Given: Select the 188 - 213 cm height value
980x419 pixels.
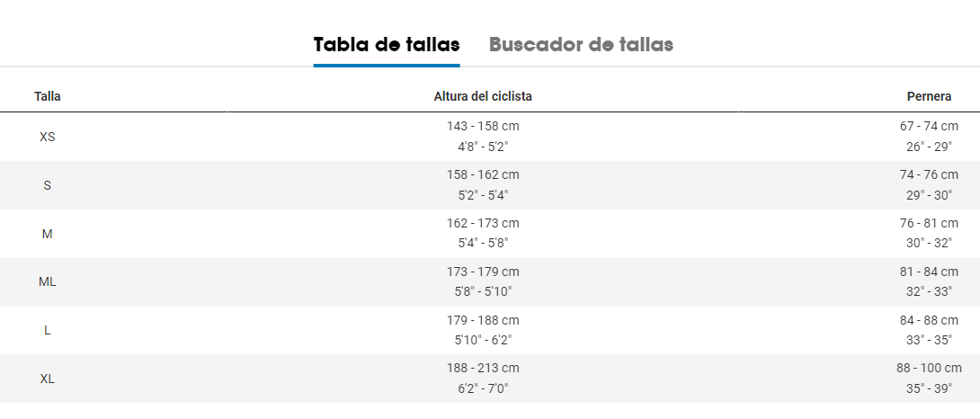Looking at the screenshot, I should click(x=483, y=369).
